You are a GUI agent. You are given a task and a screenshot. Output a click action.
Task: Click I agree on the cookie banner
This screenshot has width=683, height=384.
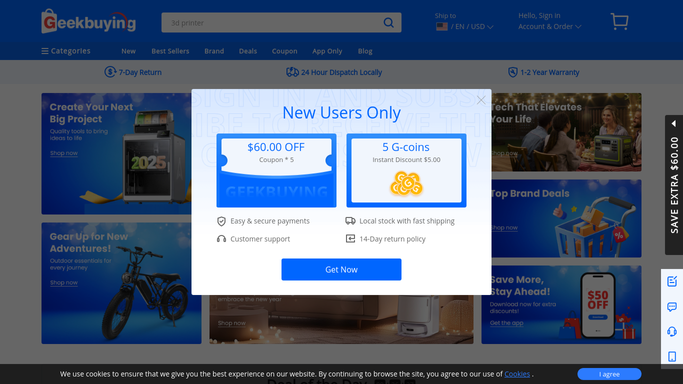pos(609,374)
